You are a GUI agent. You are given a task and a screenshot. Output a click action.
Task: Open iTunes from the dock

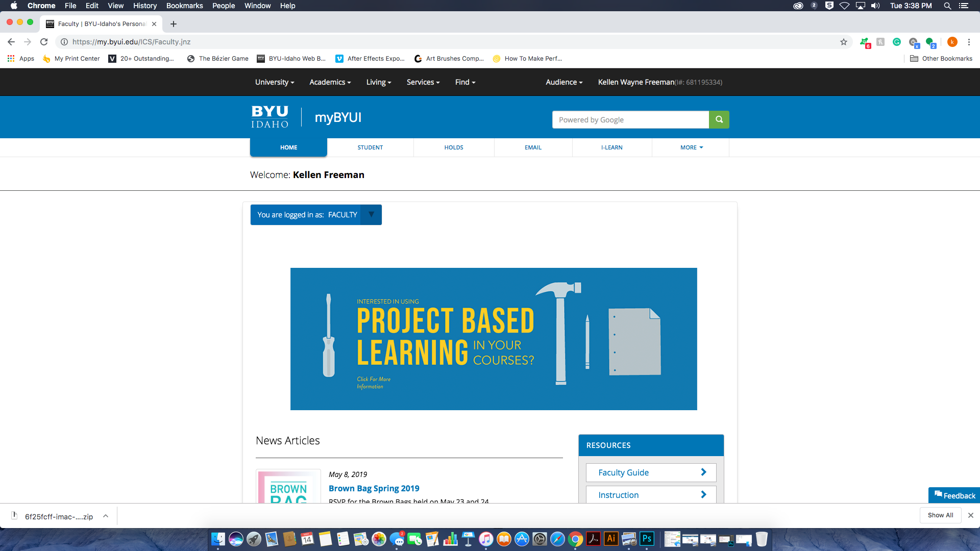486,539
